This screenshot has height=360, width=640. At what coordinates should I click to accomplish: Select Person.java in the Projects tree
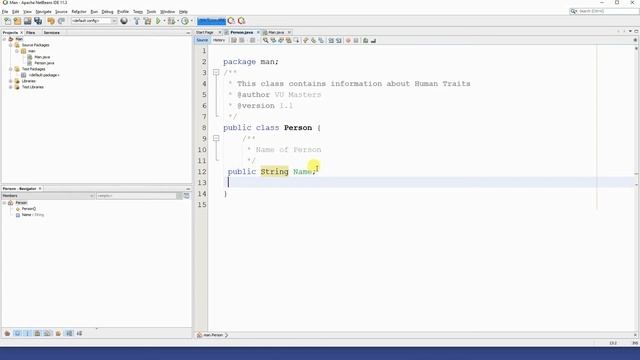pyautogui.click(x=44, y=63)
